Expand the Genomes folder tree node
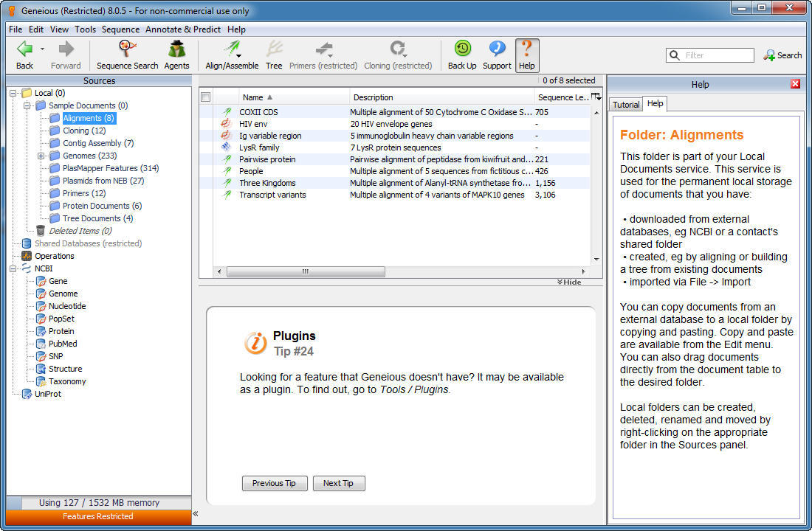 coord(41,156)
